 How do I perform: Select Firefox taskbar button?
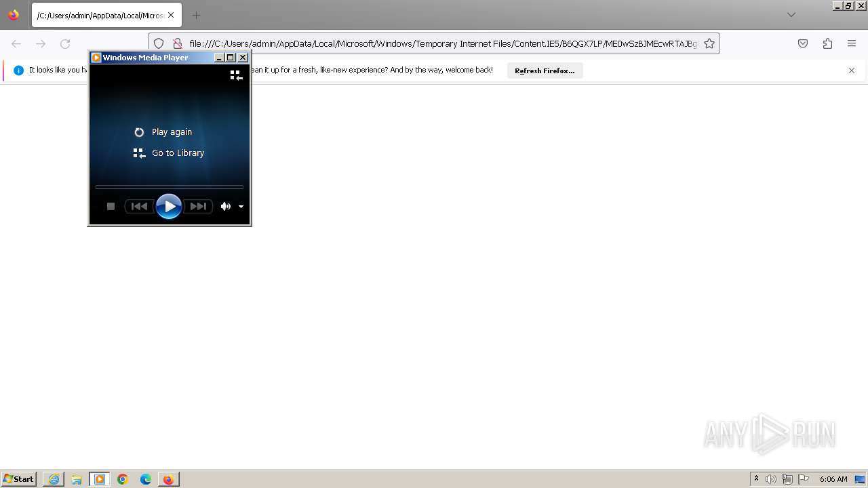coord(168,479)
